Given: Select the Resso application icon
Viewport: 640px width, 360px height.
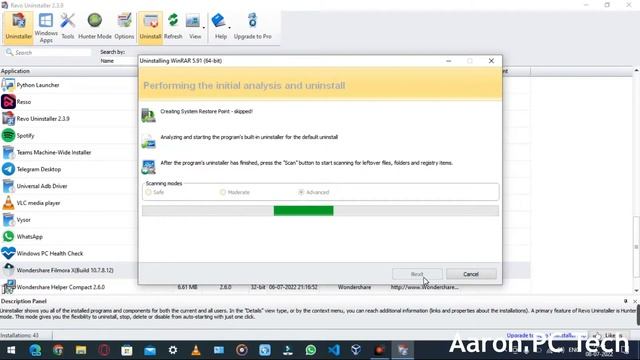Looking at the screenshot, I should [x=8, y=102].
